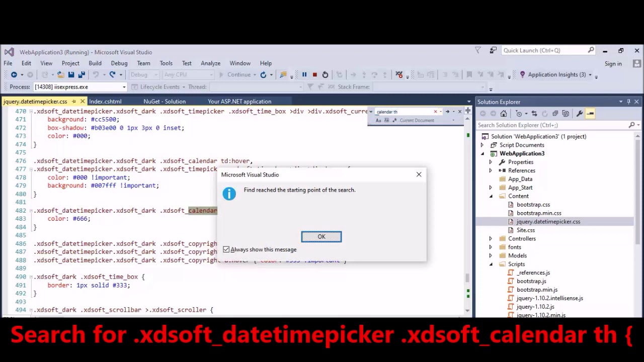
Task: Toggle Match Whole Word in find box
Action: [x=386, y=121]
